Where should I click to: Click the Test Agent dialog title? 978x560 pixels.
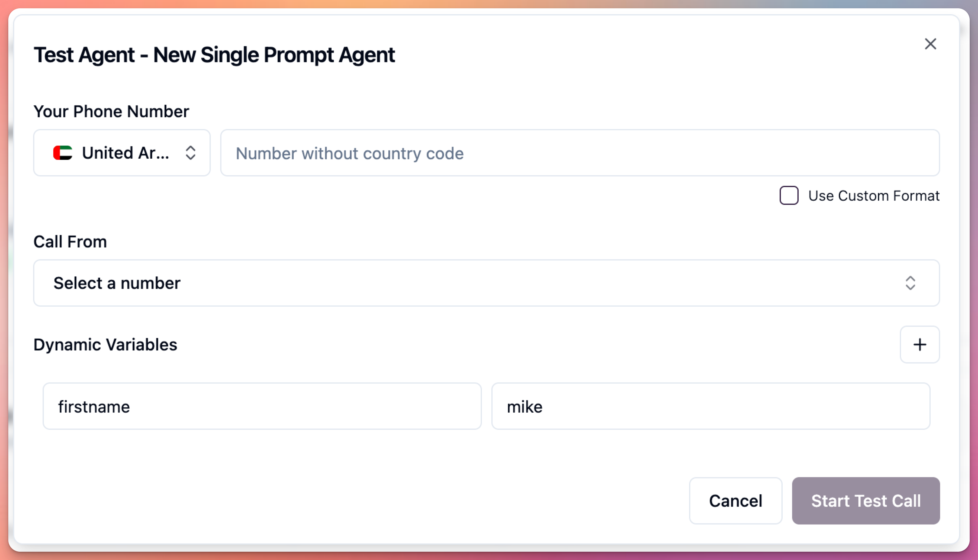click(x=214, y=54)
